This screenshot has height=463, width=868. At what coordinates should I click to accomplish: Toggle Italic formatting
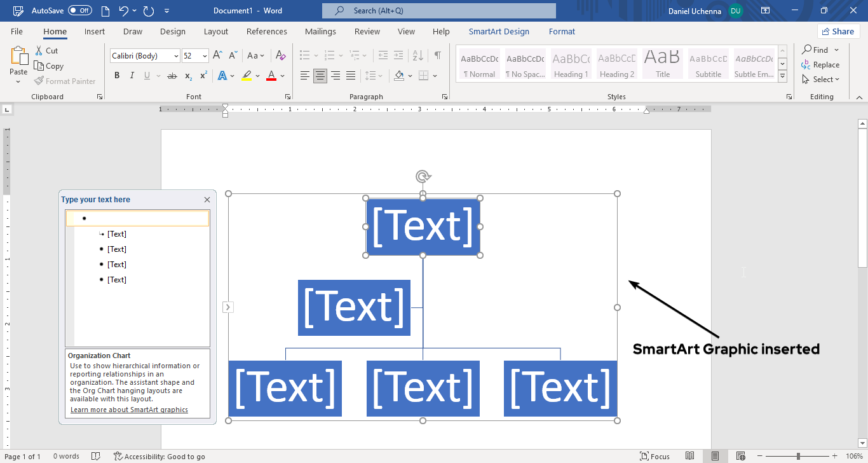pos(132,76)
